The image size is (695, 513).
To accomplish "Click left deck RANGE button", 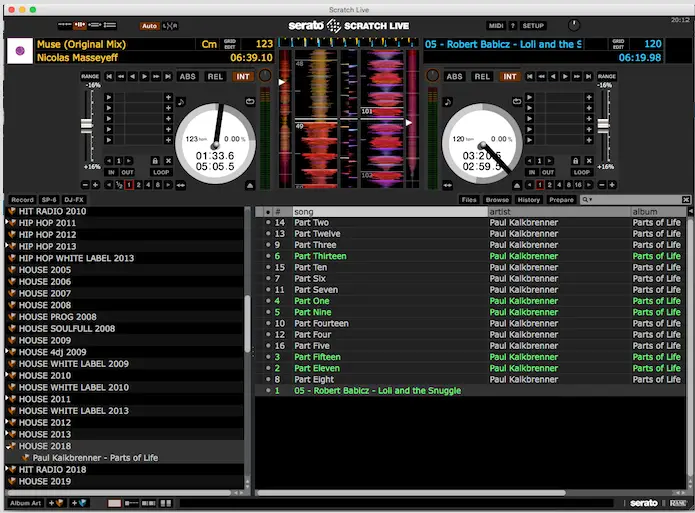I will pos(90,76).
